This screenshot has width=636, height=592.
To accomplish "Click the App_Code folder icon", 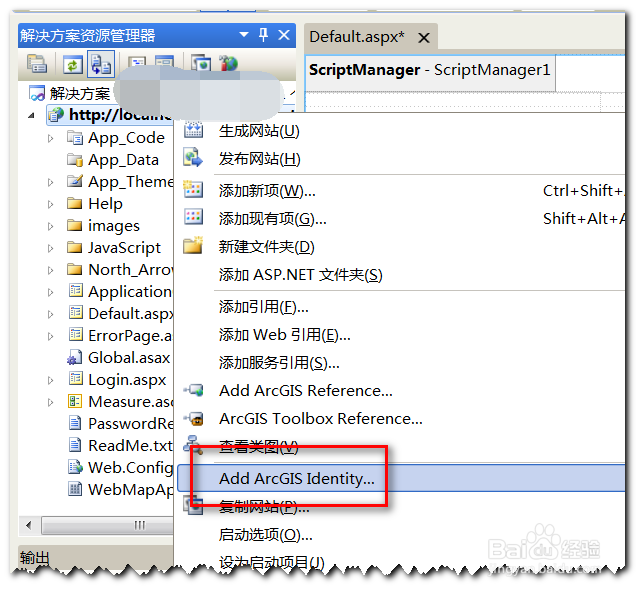I will (75, 137).
